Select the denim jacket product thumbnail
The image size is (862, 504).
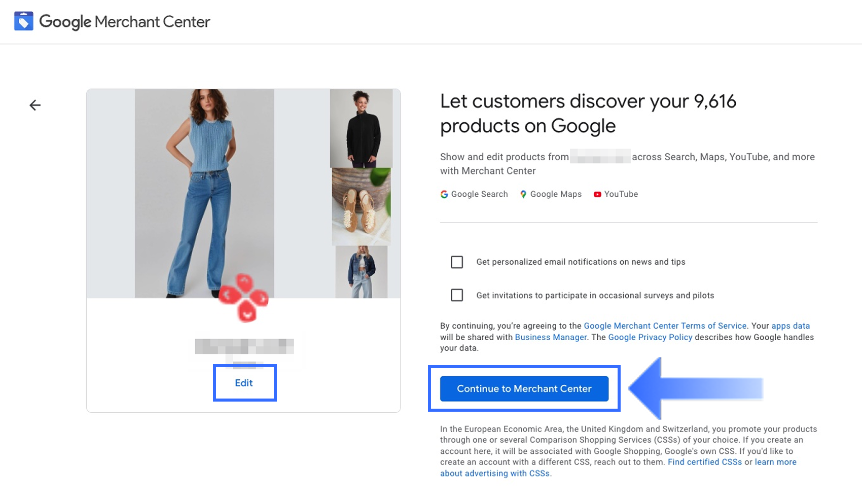361,272
